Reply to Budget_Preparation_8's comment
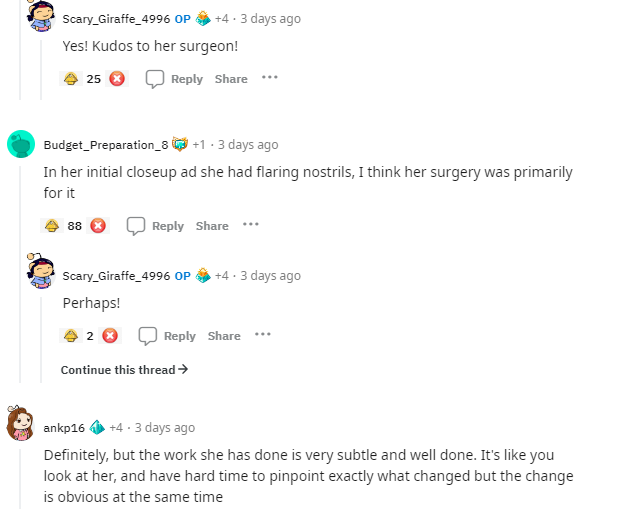The image size is (622, 509). pyautogui.click(x=156, y=226)
